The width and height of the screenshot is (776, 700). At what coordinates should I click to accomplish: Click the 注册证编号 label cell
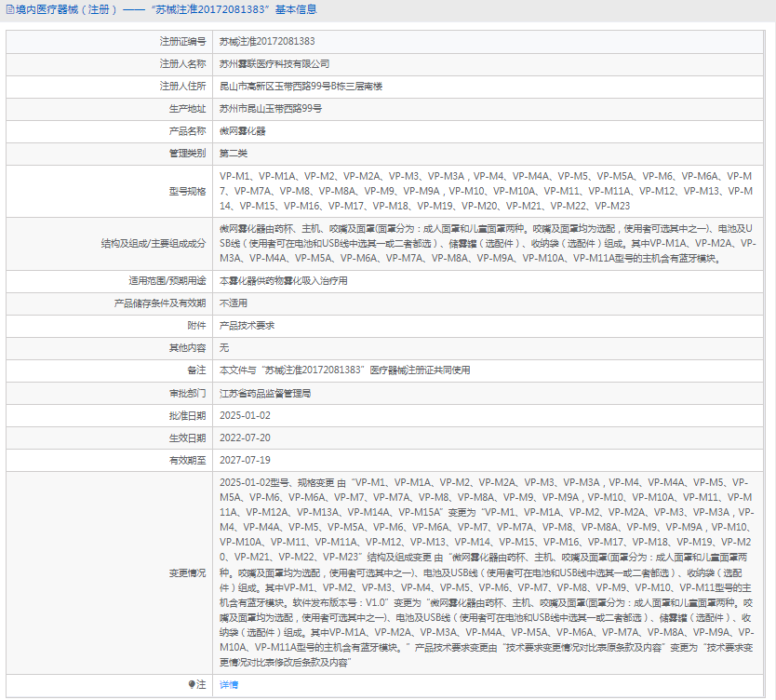(x=110, y=42)
